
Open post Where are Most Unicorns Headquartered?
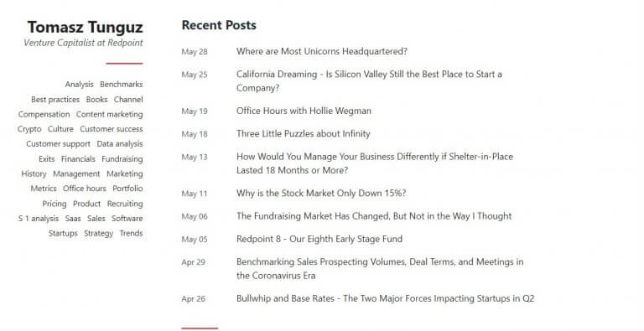point(322,51)
